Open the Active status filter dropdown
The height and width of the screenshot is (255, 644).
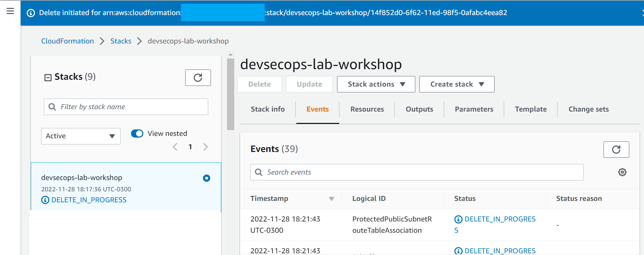[x=81, y=136]
